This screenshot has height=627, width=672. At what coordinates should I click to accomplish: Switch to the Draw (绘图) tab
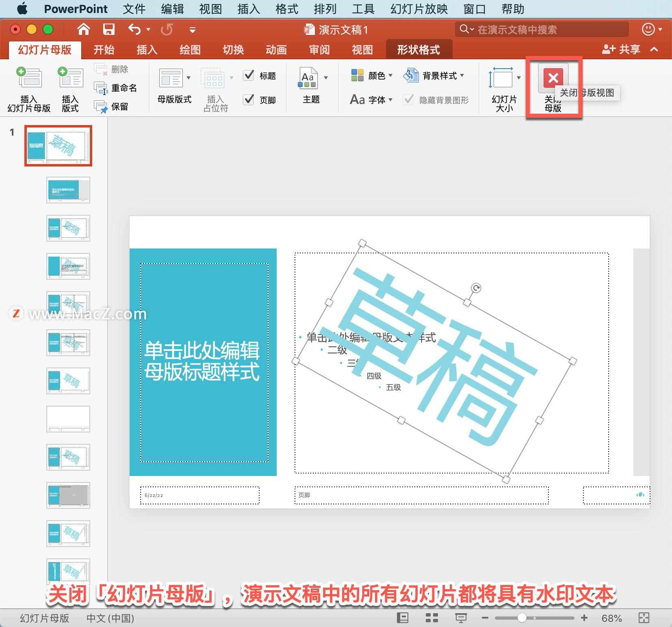tap(190, 50)
